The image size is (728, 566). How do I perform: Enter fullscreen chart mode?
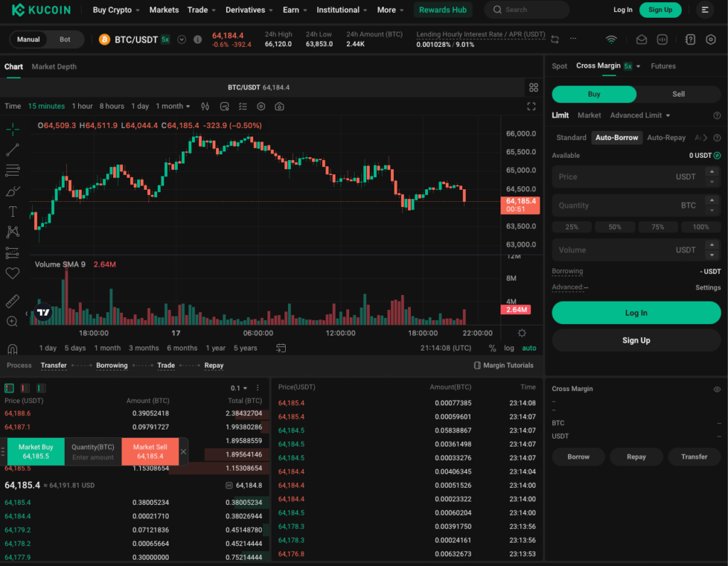tap(531, 106)
